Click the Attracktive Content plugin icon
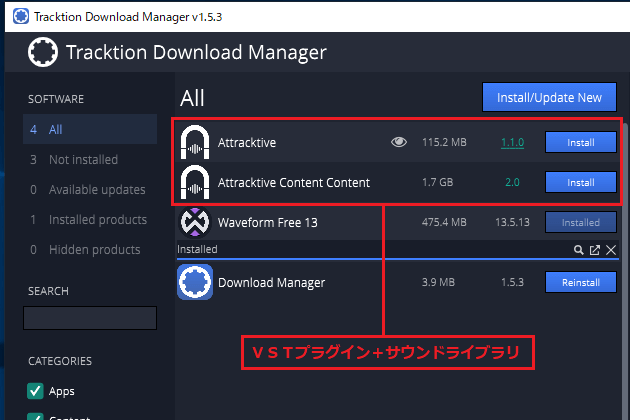The height and width of the screenshot is (420, 630). (x=196, y=183)
